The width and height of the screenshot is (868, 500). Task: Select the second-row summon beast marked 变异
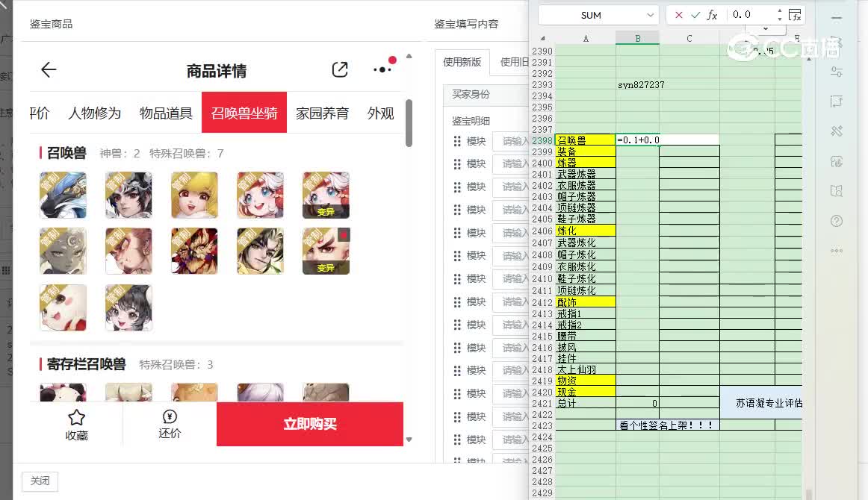click(x=326, y=251)
